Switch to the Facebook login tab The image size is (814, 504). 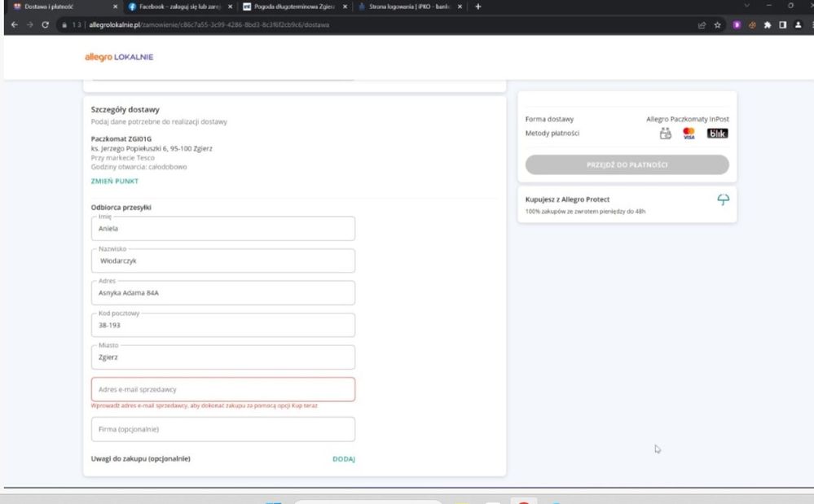[x=179, y=7]
